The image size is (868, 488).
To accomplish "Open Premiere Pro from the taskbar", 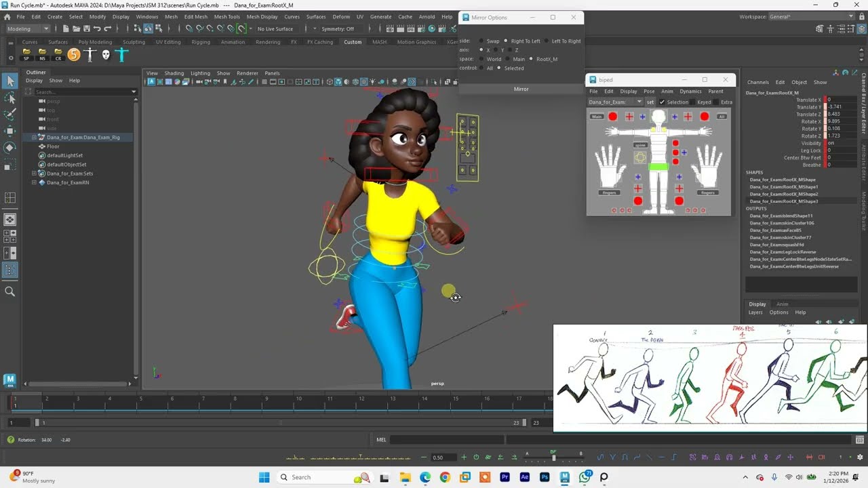I will [x=505, y=477].
